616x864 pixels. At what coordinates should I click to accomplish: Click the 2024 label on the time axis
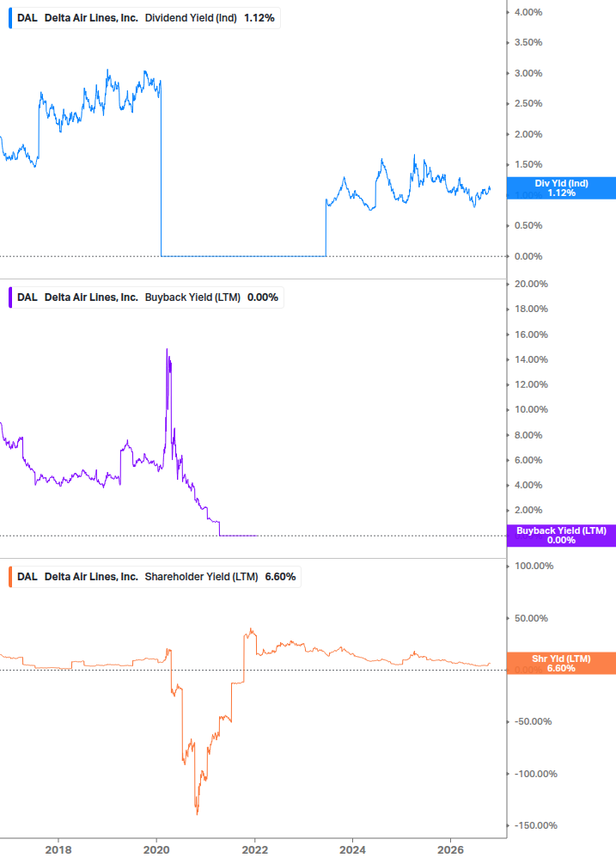pyautogui.click(x=352, y=849)
